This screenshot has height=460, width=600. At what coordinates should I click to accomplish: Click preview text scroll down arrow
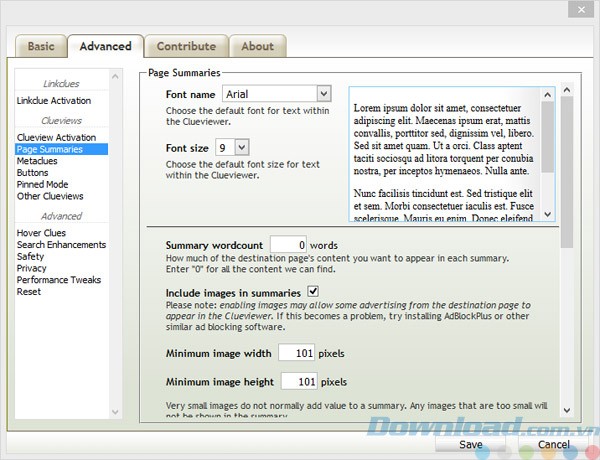(548, 214)
